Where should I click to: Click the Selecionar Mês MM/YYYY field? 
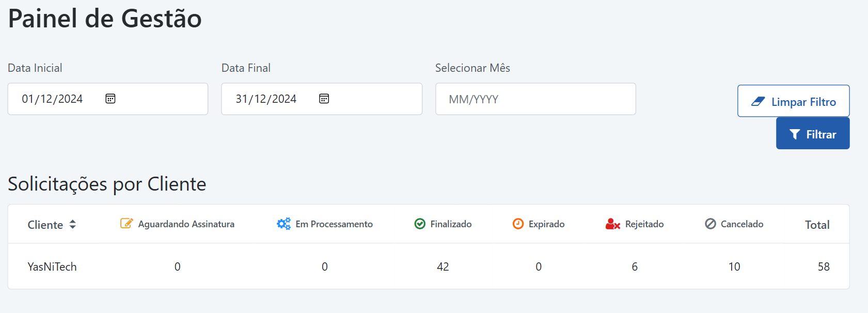(535, 99)
